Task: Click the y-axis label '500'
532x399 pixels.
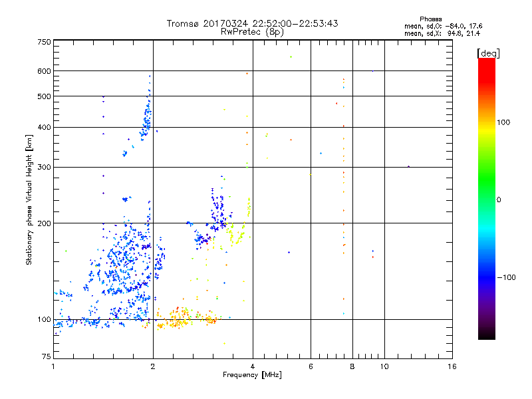Action: pos(45,96)
